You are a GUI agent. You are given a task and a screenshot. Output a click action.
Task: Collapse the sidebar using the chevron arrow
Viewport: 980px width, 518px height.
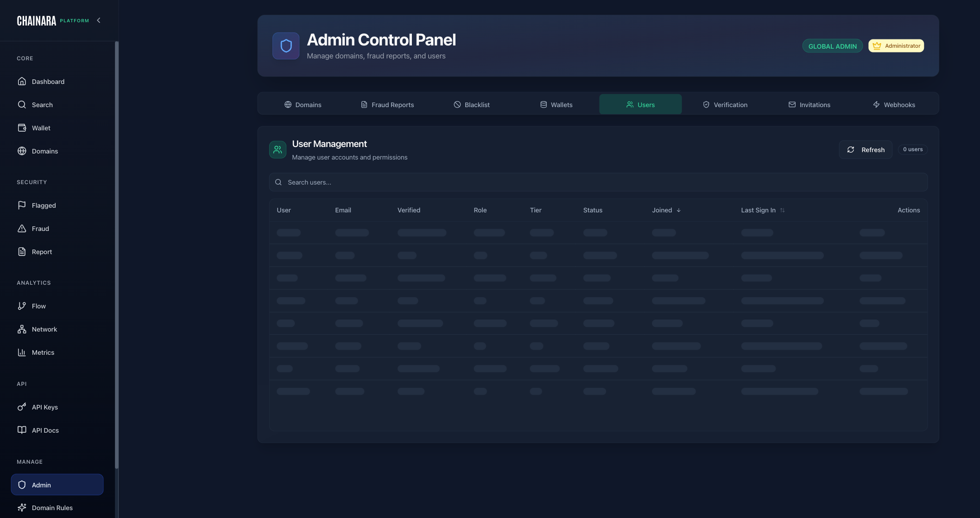[x=98, y=20]
